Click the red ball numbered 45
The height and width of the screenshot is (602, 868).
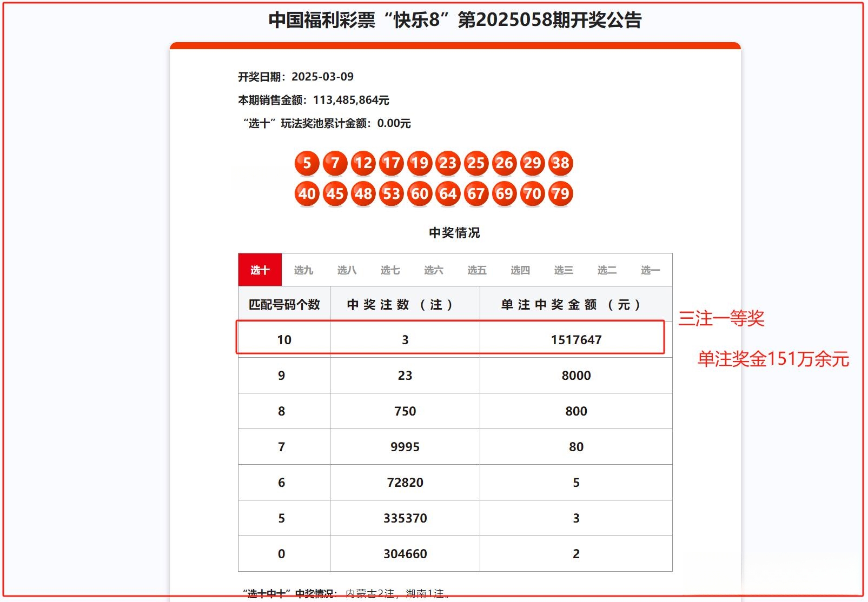[335, 193]
